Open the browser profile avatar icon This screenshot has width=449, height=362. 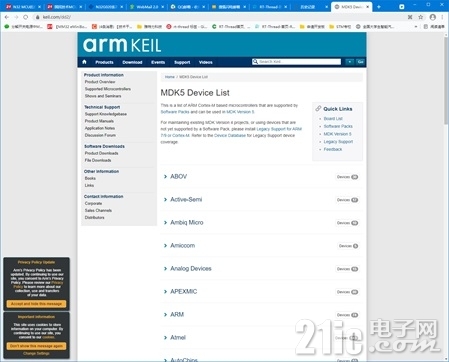coord(433,17)
